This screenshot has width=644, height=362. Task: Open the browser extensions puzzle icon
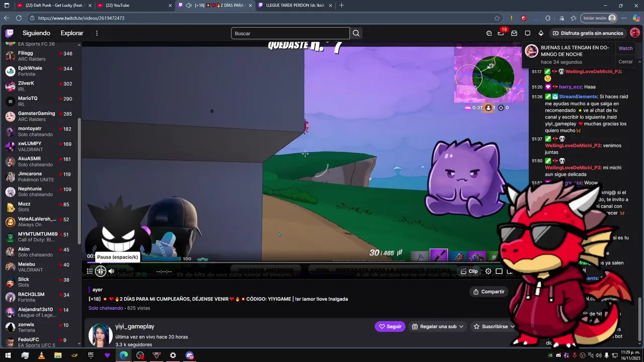548,18
